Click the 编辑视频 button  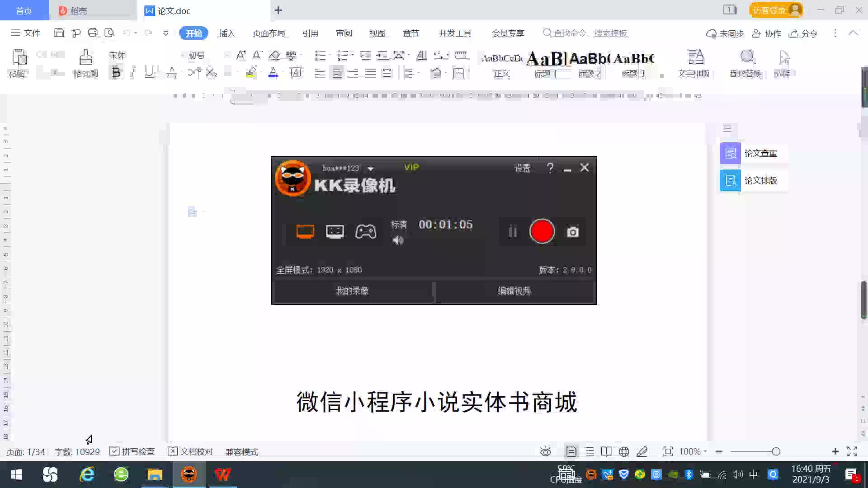tap(514, 291)
